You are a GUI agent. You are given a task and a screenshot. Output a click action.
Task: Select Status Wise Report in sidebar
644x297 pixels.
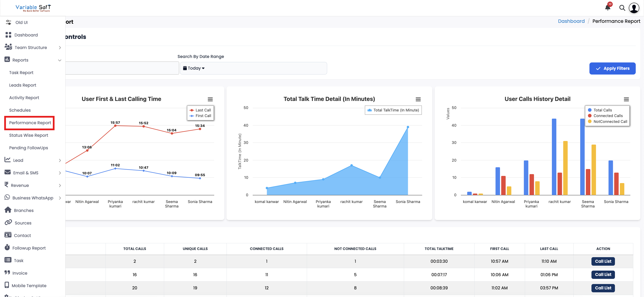pyautogui.click(x=28, y=135)
